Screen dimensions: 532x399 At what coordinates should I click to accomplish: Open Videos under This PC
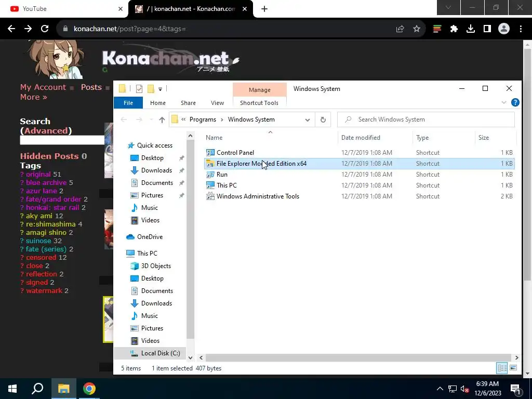[150, 341]
